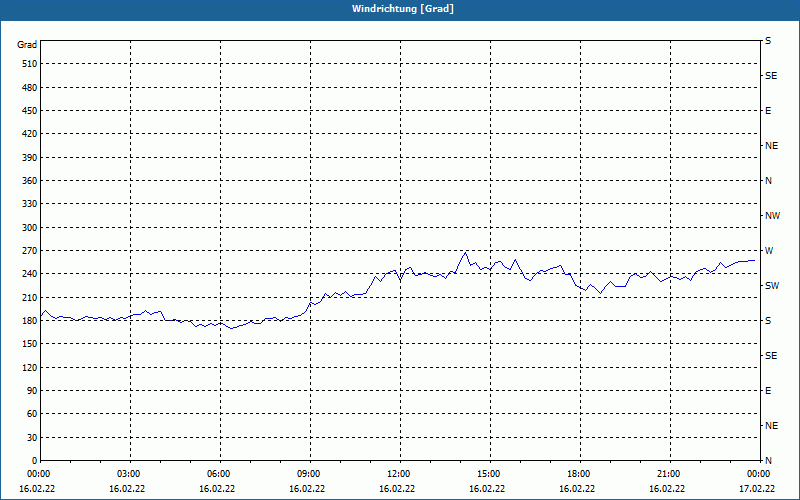The height and width of the screenshot is (500, 800).
Task: Select the 12:00 time axis label
Action: 398,474
